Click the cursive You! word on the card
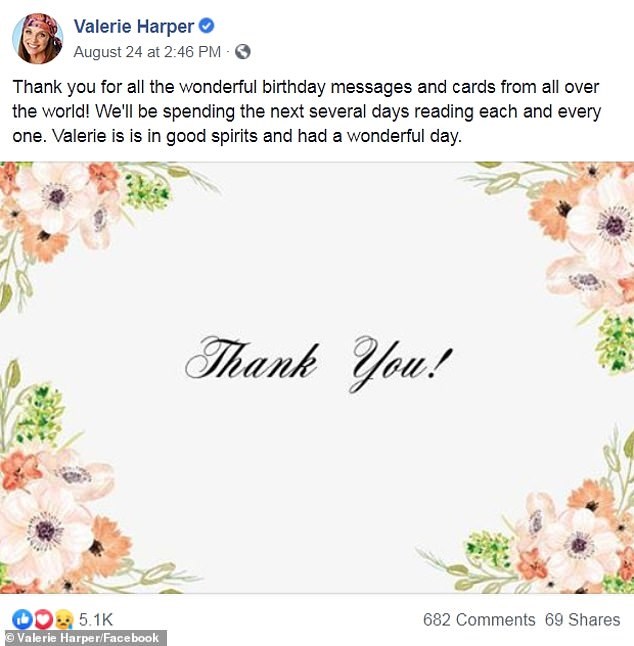Image resolution: width=634 pixels, height=646 pixels. point(402,363)
